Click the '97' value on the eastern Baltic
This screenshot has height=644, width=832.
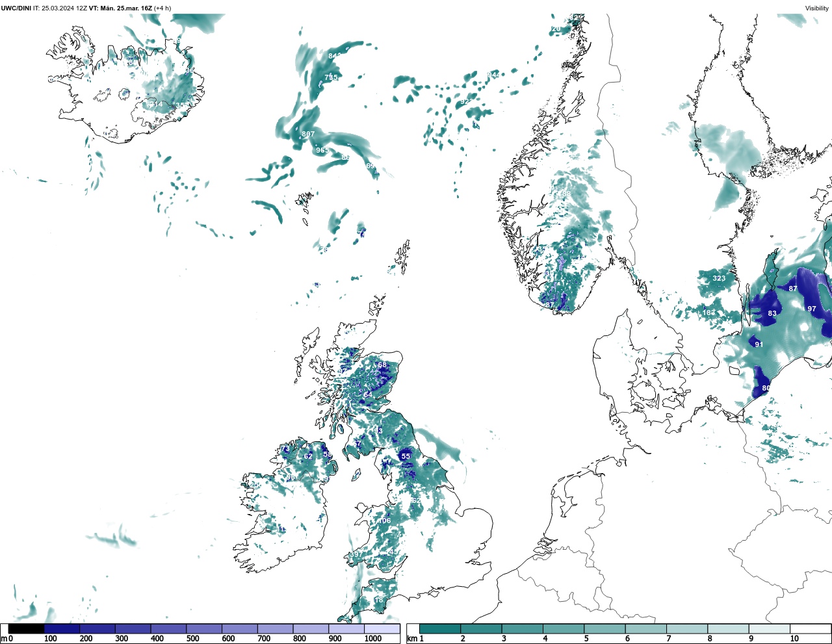(x=812, y=309)
